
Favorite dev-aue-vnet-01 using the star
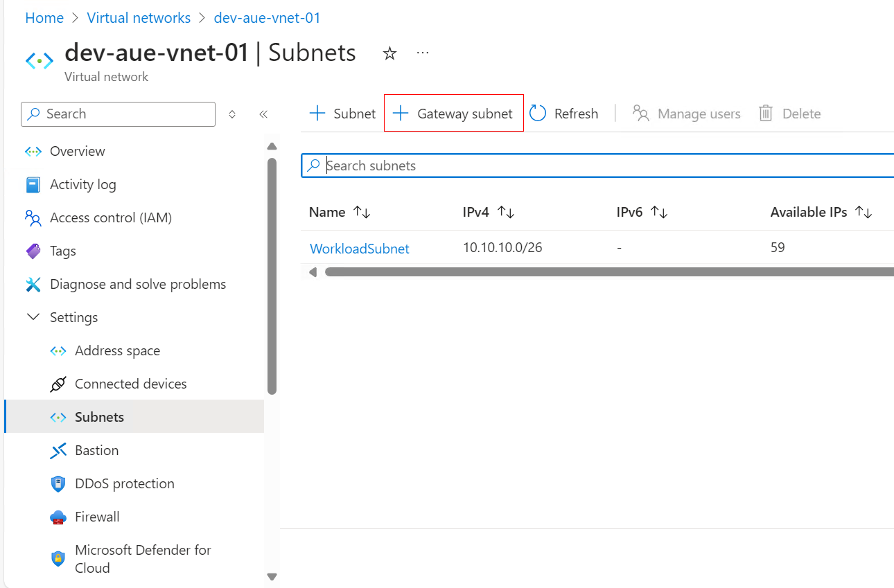point(389,53)
